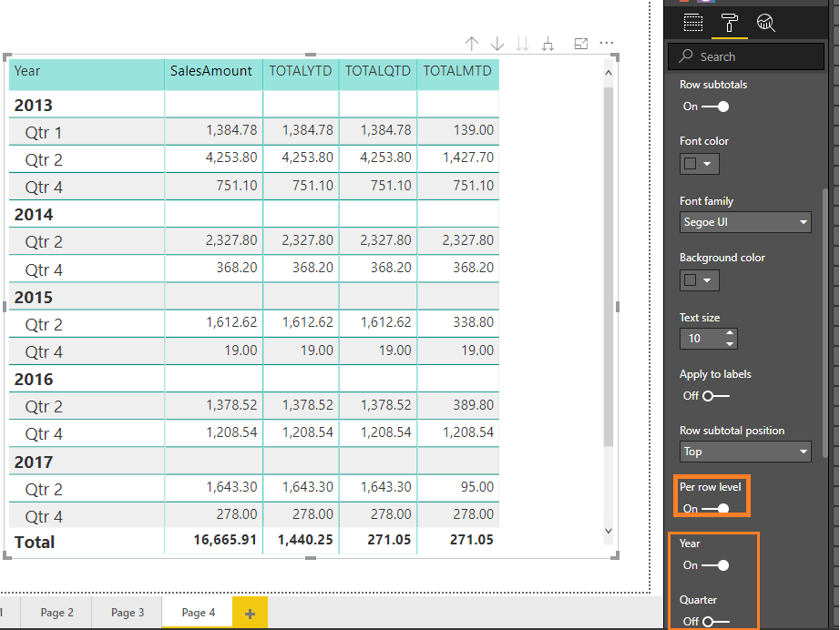Click TOTALMTD value 95.00
The image size is (840, 630).
coord(477,486)
